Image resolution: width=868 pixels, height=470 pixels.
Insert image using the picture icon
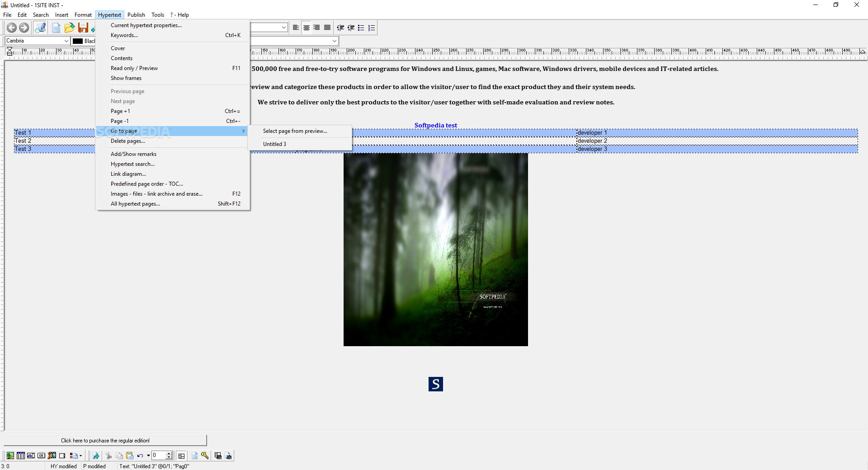[x=10, y=456]
